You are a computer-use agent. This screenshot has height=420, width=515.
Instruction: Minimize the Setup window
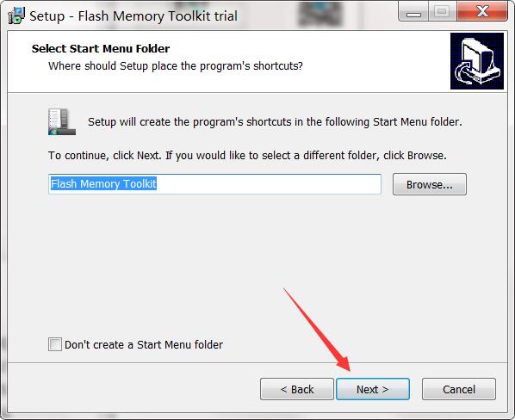(413, 12)
